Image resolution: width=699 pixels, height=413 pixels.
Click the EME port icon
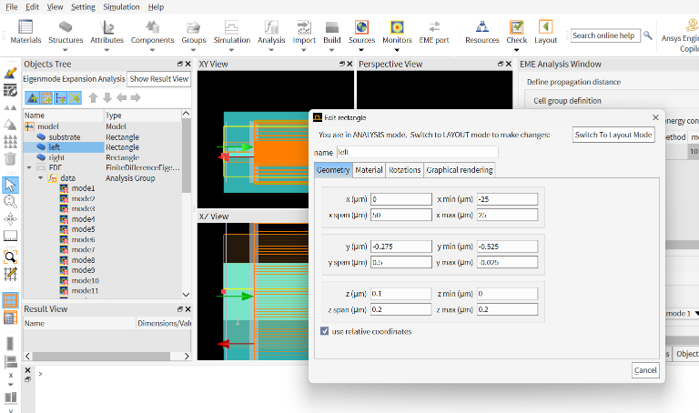tap(434, 27)
